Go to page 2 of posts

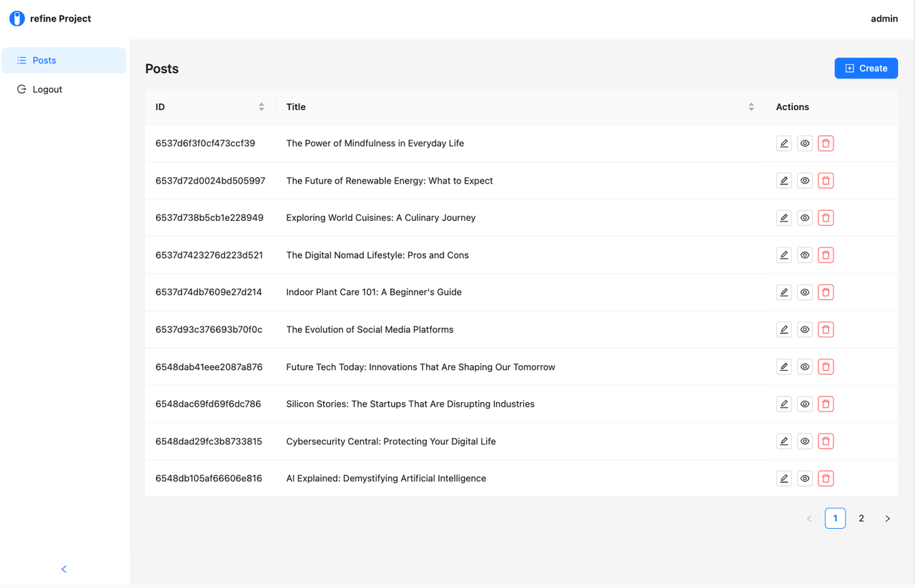point(861,518)
